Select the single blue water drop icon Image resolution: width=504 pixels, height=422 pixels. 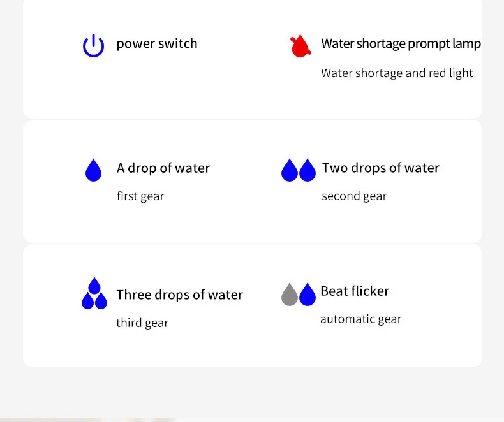coord(94,170)
